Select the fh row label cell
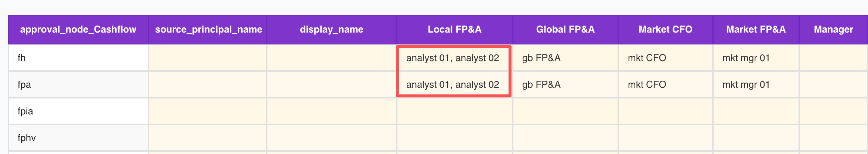This screenshot has height=154, width=868. coord(78,58)
